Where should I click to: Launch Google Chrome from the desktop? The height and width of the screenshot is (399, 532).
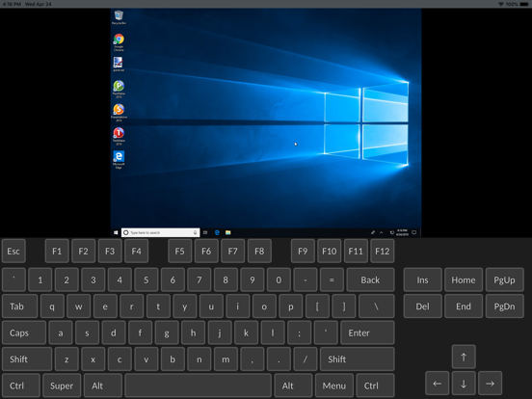click(x=119, y=42)
